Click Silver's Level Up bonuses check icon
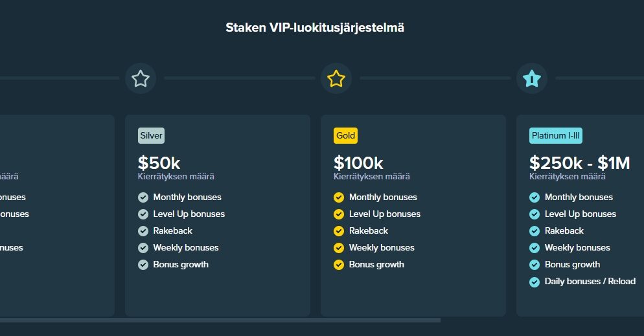The width and height of the screenshot is (644, 336). point(143,214)
